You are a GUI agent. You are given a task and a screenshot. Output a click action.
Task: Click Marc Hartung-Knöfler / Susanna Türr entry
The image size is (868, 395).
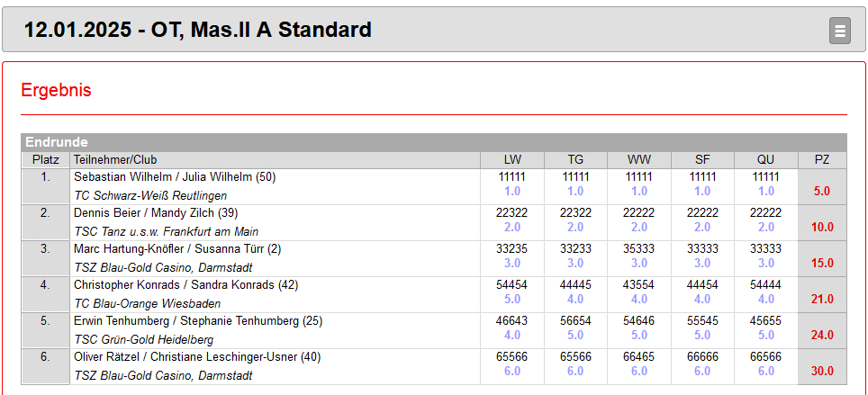pyautogui.click(x=177, y=249)
